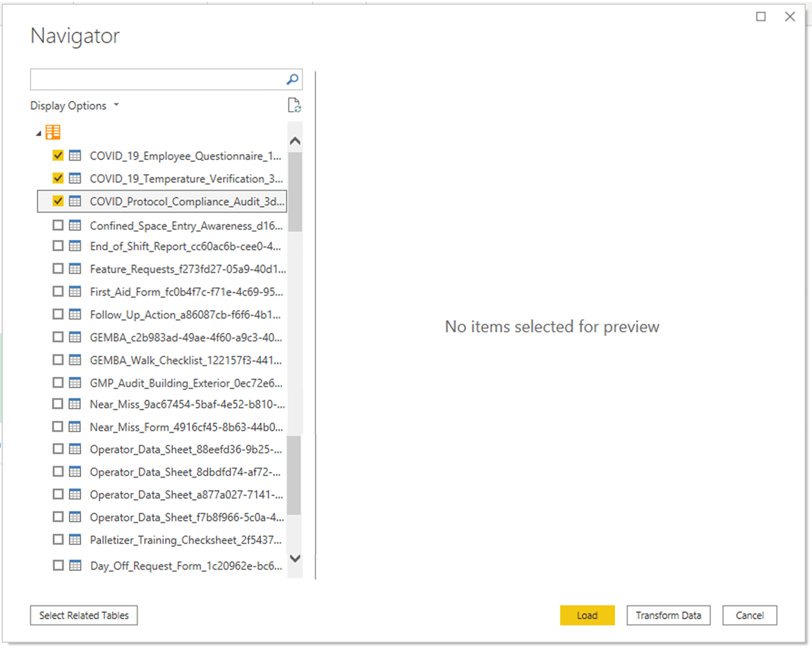812x650 pixels.
Task: Click the refresh preview icon
Action: pyautogui.click(x=295, y=105)
